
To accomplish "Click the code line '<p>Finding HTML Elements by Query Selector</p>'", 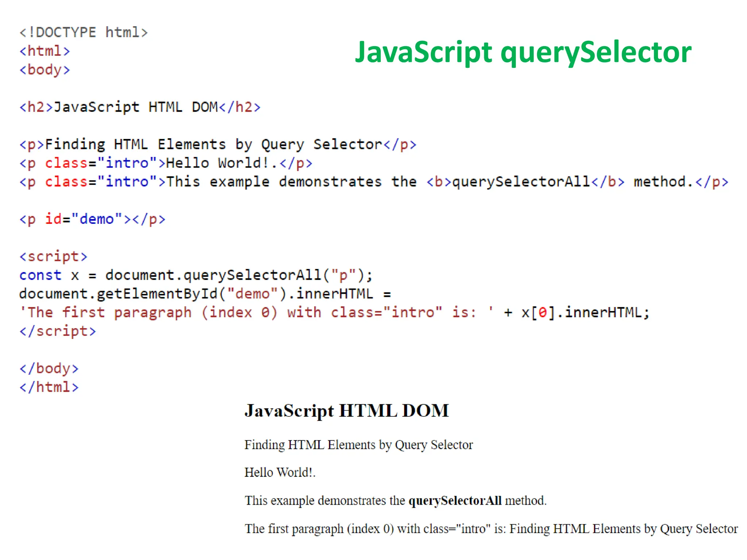I will 218,145.
